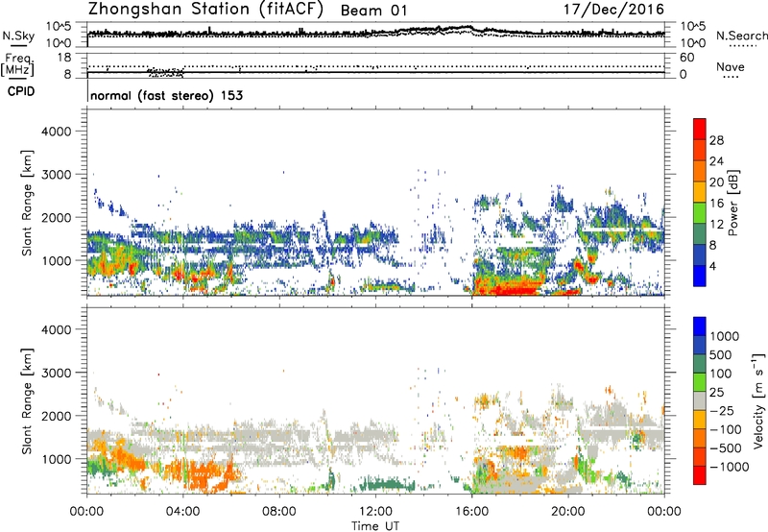Click the Nave scale value 60
768x532 pixels.
[x=687, y=58]
